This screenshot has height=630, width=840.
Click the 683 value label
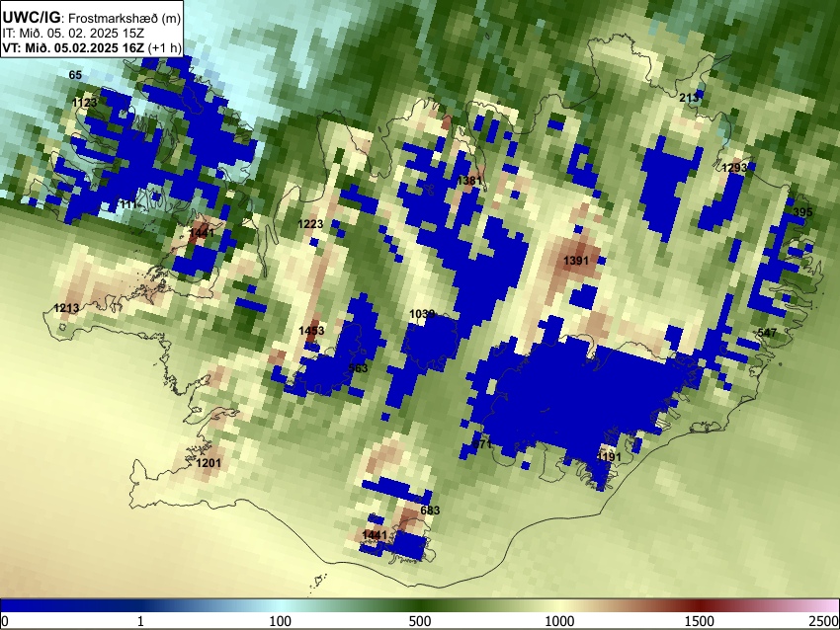pos(430,511)
